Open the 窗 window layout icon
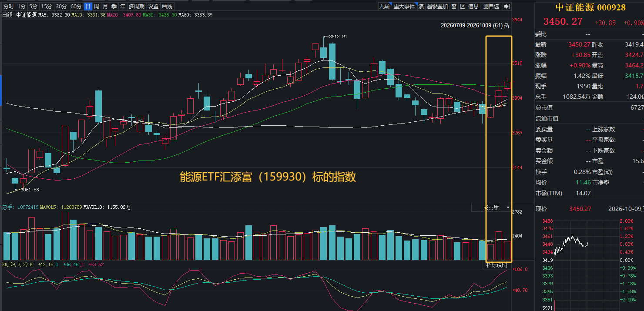644x311 pixels. point(454,7)
